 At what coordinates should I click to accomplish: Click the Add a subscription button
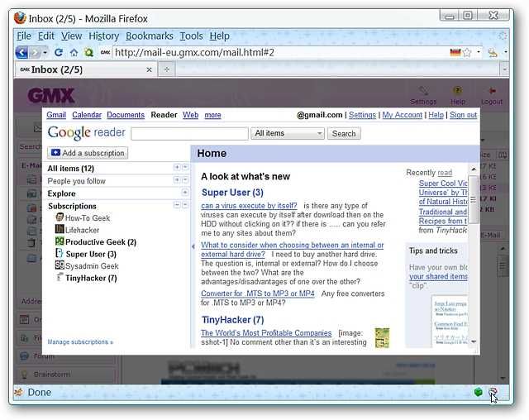[88, 153]
